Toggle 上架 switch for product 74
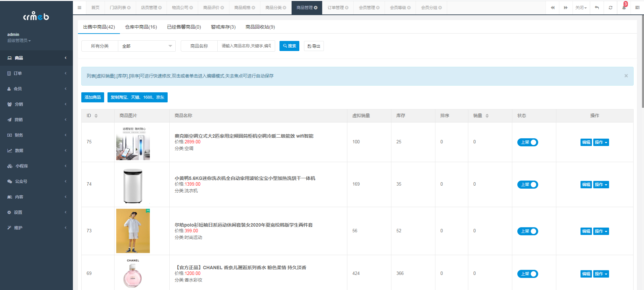644x290 pixels. point(527,185)
